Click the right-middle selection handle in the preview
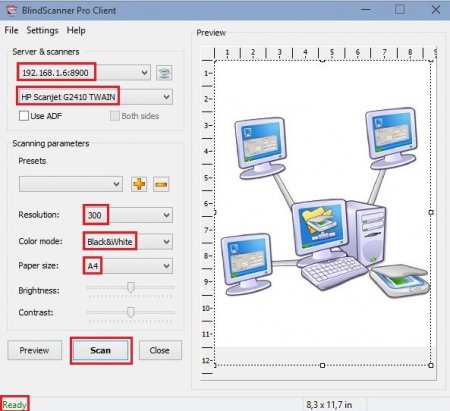This screenshot has height=411, width=450. [x=431, y=212]
